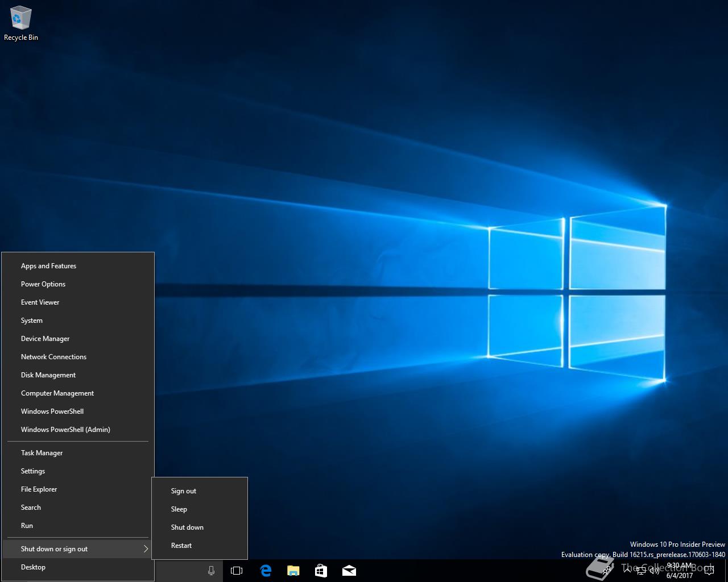Open Device Manager
This screenshot has width=728, height=582.
click(x=78, y=339)
